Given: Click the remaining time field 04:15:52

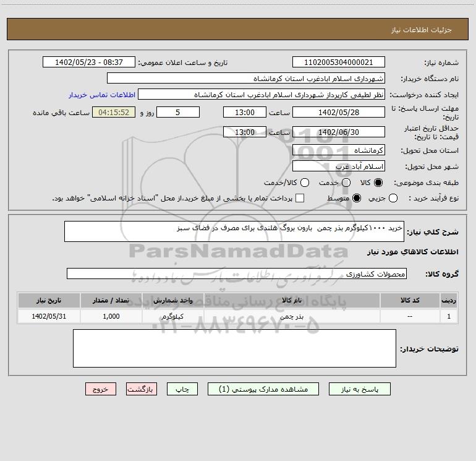Looking at the screenshot, I should click(114, 113).
